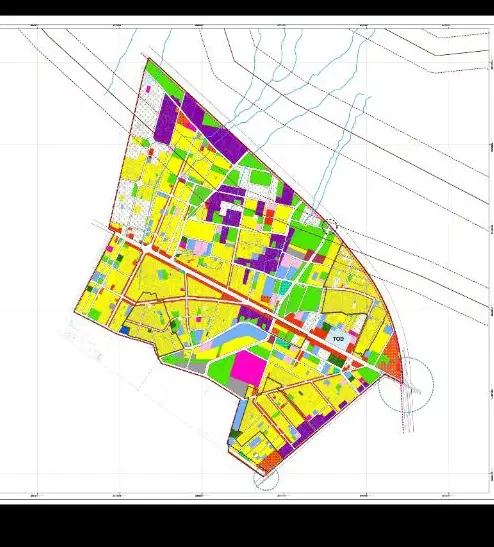Click the white road intersection on the main avenue
The height and width of the screenshot is (547, 494).
147,249
